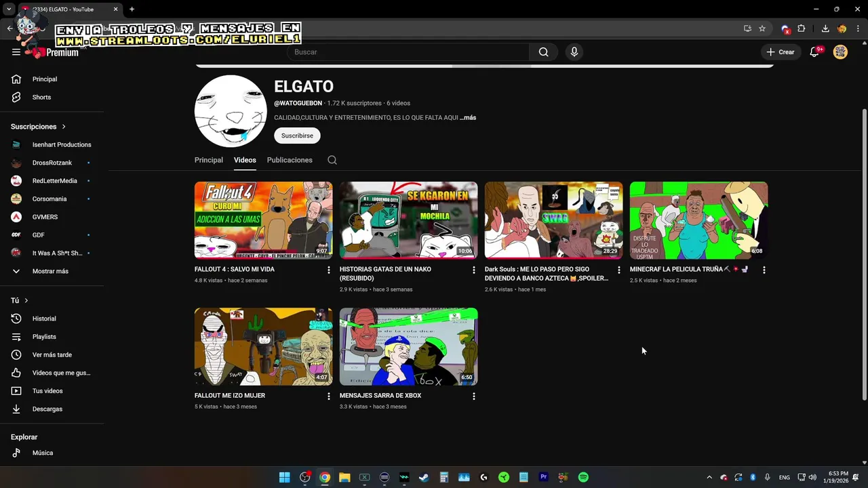Image resolution: width=868 pixels, height=488 pixels.
Task: Open MENSAJES SARRA DE XBOX thumbnail
Action: pos(409,347)
